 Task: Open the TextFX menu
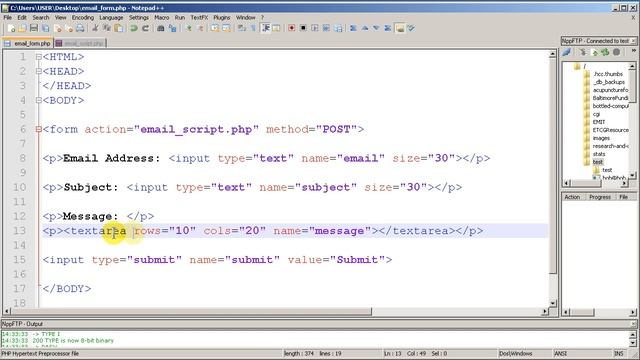coord(199,18)
